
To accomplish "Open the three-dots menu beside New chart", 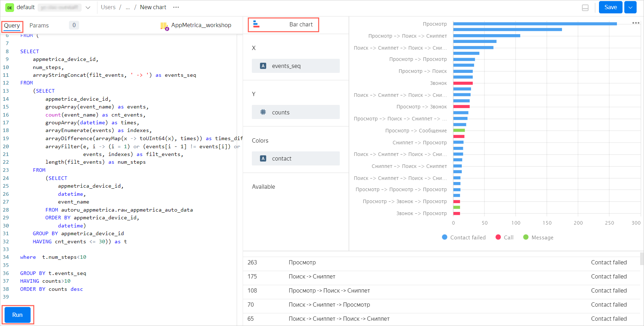I will tap(176, 7).
